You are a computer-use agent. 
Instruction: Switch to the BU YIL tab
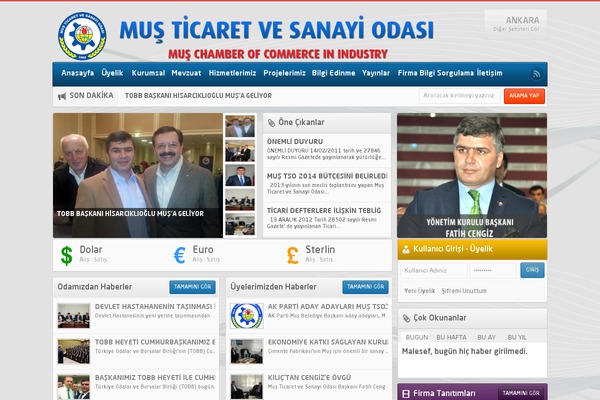pyautogui.click(x=517, y=338)
